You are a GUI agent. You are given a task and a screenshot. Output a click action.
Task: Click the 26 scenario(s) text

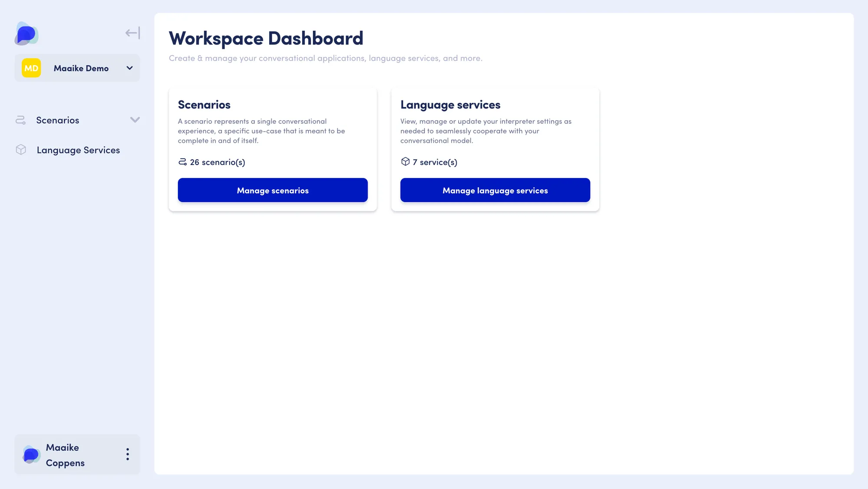click(x=217, y=162)
